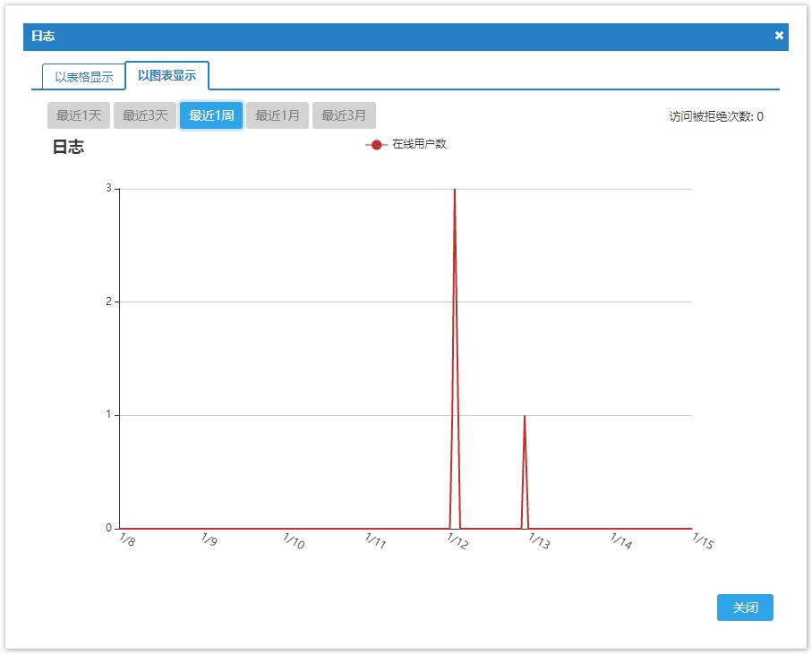The height and width of the screenshot is (654, 812).
Task: Display the 最近3月 time range
Action: pyautogui.click(x=344, y=115)
